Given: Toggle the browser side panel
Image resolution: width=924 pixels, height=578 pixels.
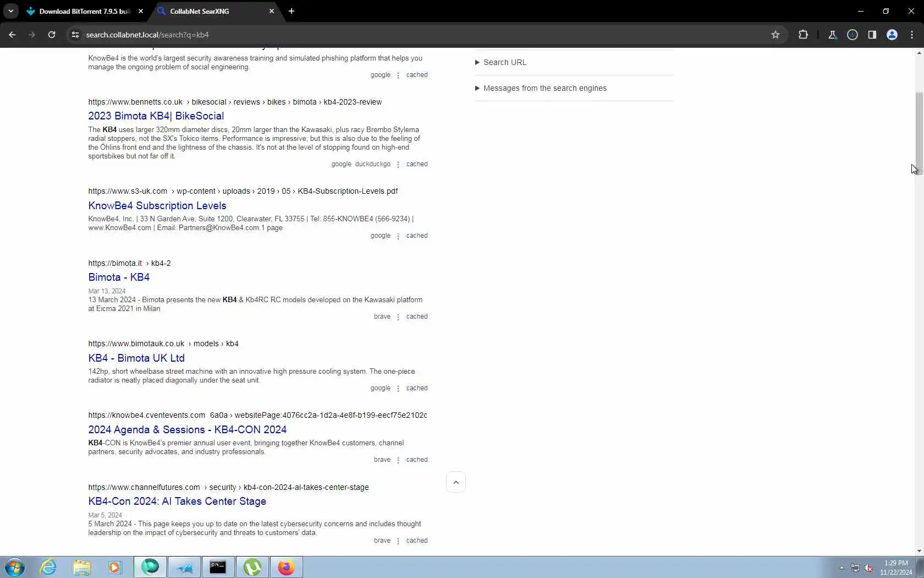Looking at the screenshot, I should [872, 35].
